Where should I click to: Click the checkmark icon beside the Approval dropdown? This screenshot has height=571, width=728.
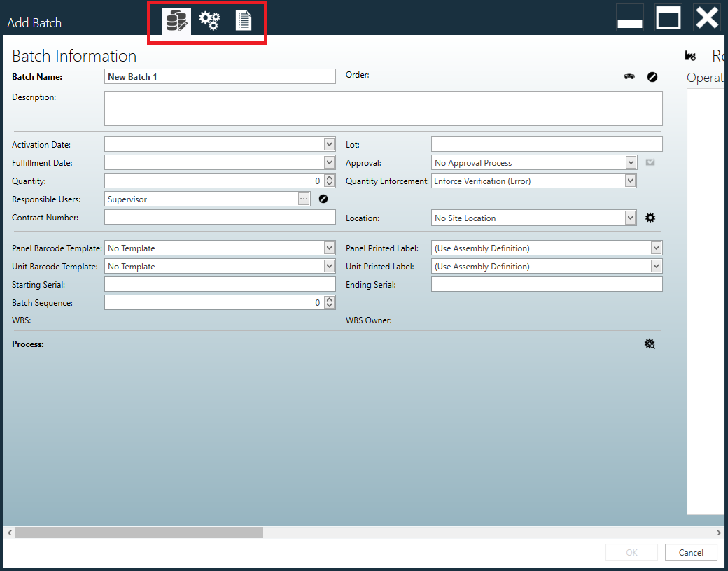point(650,162)
